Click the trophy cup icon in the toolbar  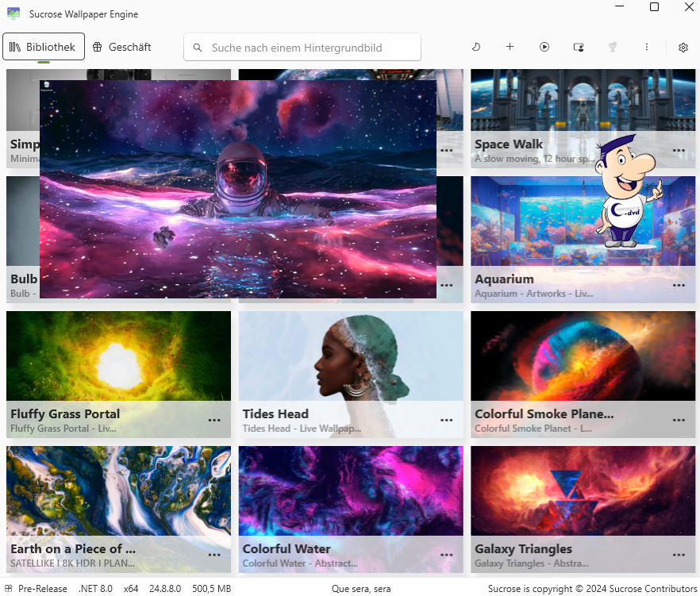click(613, 47)
